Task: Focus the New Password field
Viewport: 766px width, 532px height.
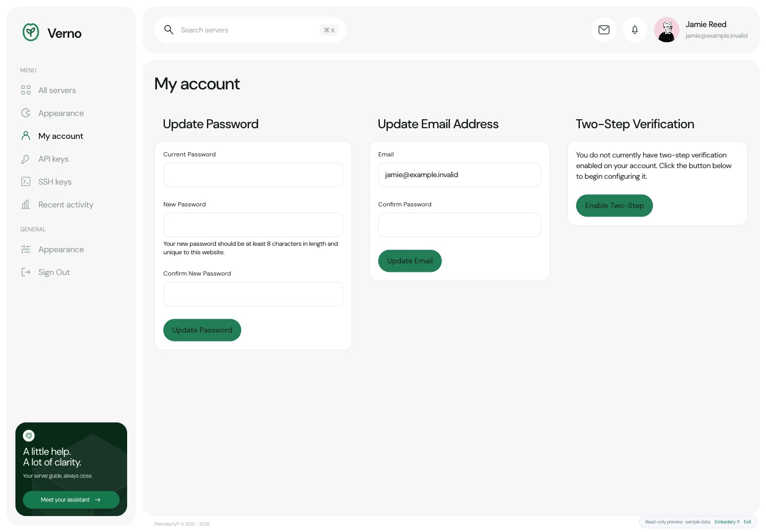Action: click(x=253, y=225)
